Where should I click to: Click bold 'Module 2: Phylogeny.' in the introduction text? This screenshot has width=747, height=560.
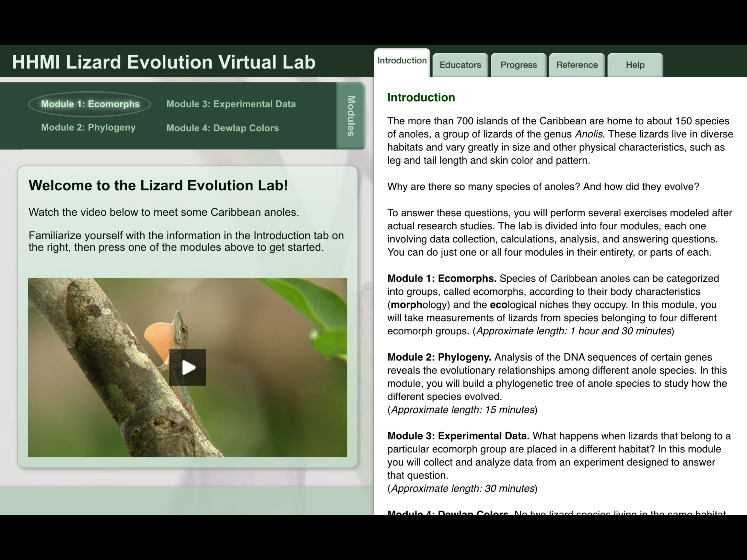point(439,357)
